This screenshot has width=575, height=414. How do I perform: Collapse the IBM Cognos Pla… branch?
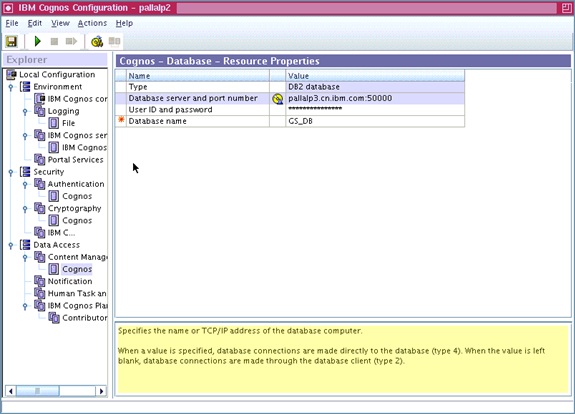[25, 306]
